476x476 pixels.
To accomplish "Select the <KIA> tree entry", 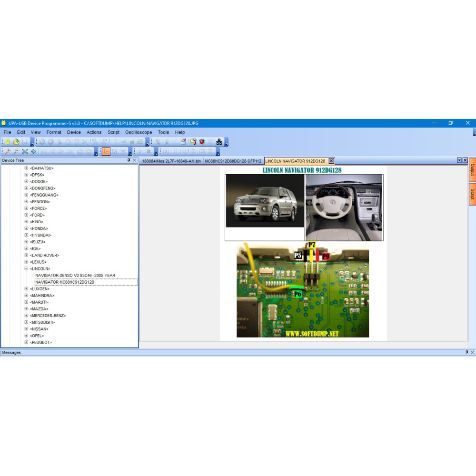I will coord(35,248).
